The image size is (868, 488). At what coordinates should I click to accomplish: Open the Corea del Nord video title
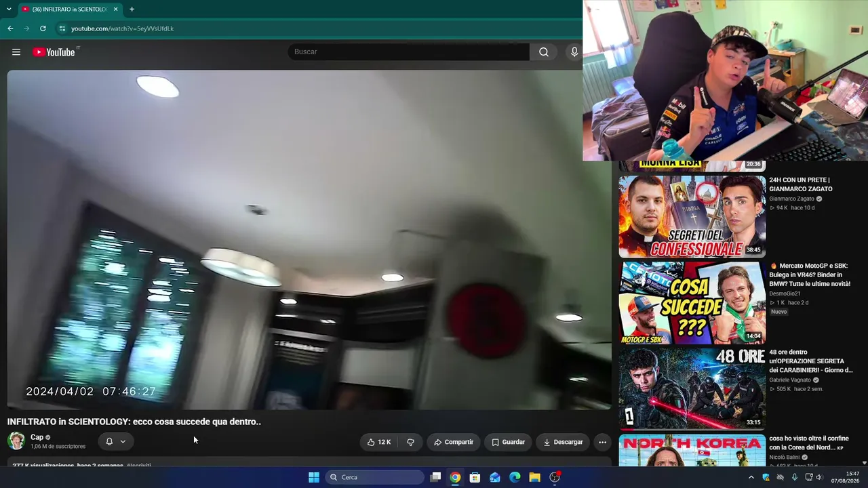809,443
